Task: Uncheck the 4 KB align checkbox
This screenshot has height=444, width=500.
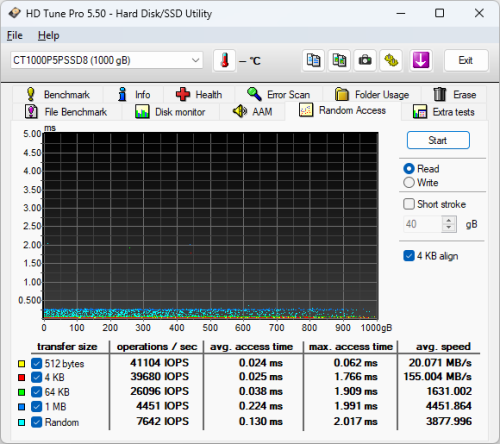Action: pyautogui.click(x=409, y=256)
